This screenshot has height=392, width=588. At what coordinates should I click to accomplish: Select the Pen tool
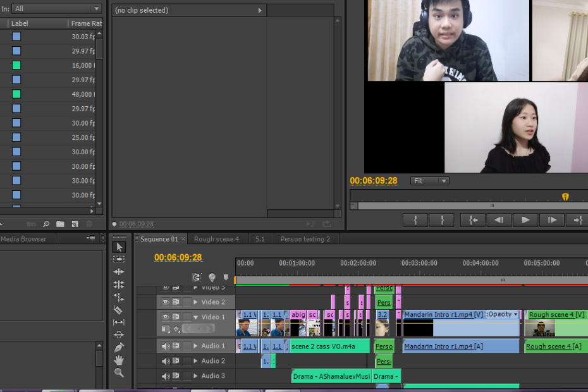(x=119, y=348)
